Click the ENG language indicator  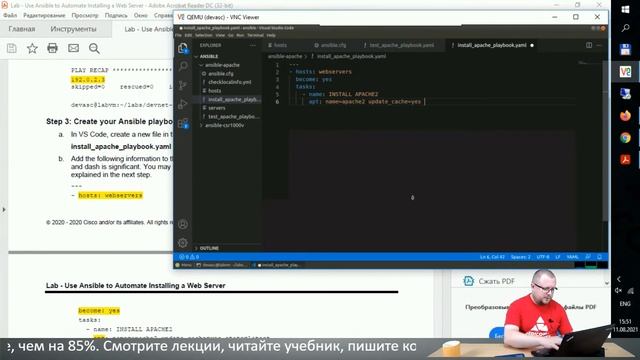625,304
